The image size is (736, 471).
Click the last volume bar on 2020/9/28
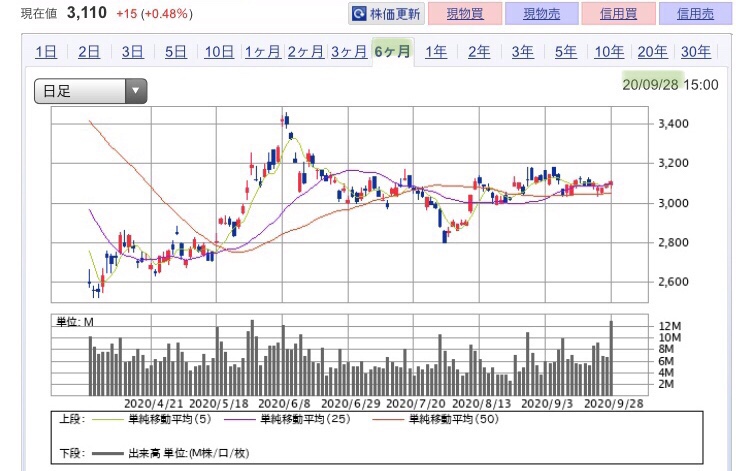611,358
